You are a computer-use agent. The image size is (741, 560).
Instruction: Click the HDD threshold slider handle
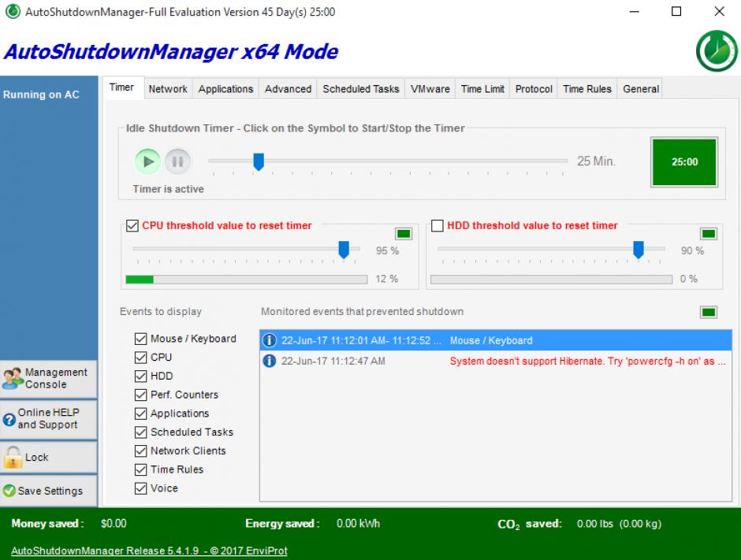pos(639,250)
